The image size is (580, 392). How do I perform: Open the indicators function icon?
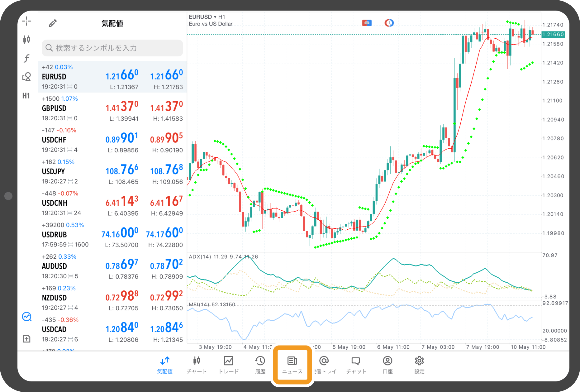click(x=26, y=58)
